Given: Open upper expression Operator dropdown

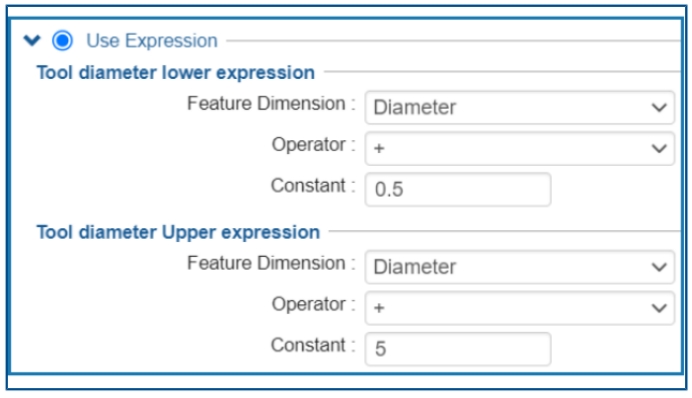Looking at the screenshot, I should pos(519,308).
